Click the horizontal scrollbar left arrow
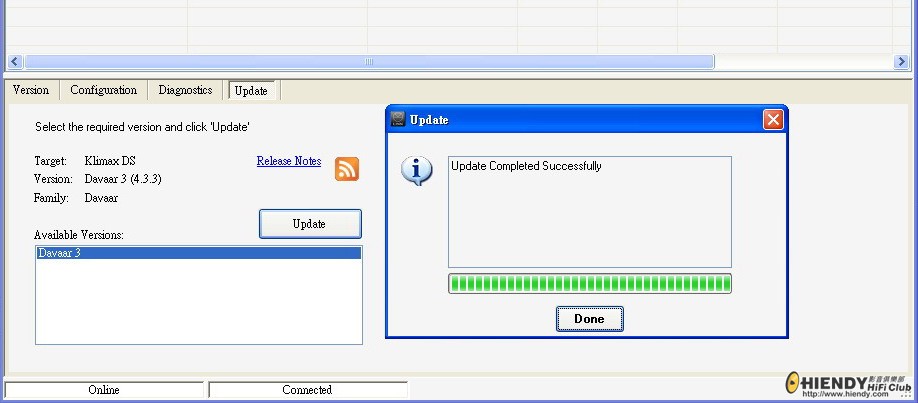This screenshot has height=403, width=918. (15, 62)
